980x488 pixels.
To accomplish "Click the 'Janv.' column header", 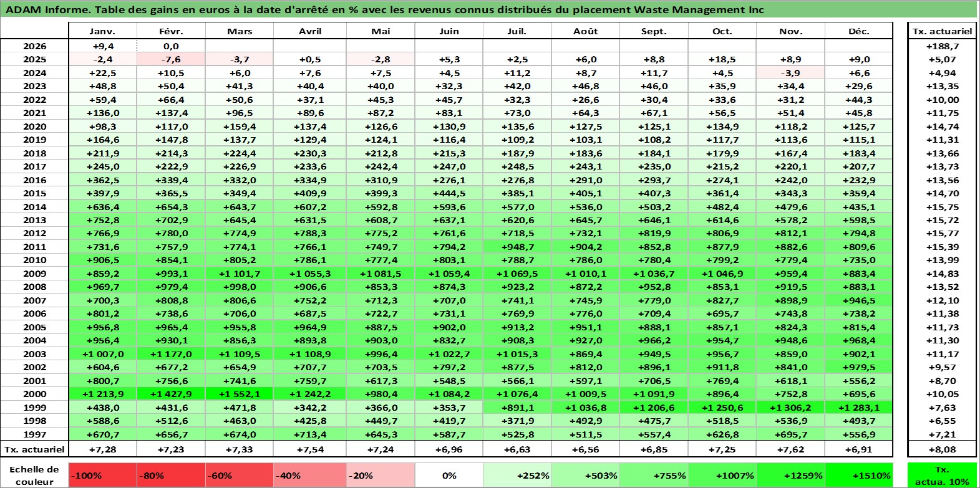I will click(102, 31).
